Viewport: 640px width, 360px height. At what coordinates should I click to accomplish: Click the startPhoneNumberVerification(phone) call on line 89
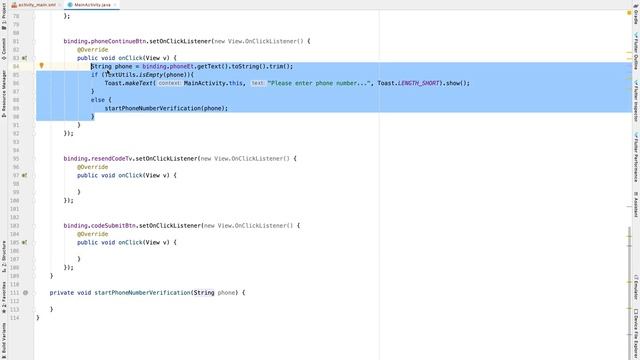coord(166,108)
